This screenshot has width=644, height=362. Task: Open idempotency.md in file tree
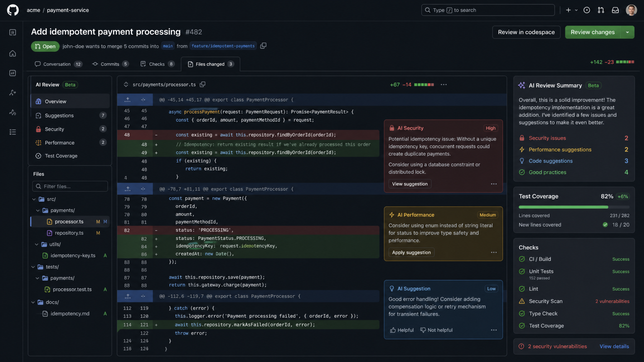click(x=70, y=314)
